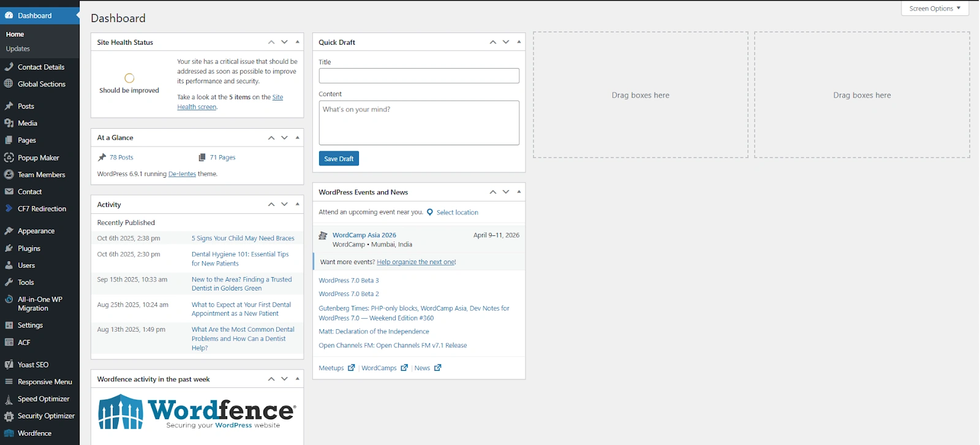
Task: Open the De-lentes theme link
Action: (x=182, y=174)
